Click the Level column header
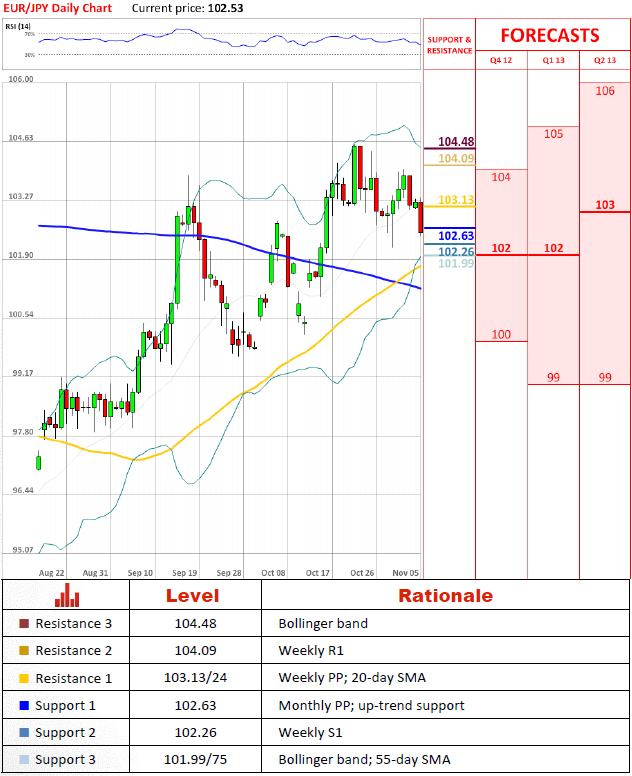632x776 pixels. (x=193, y=596)
